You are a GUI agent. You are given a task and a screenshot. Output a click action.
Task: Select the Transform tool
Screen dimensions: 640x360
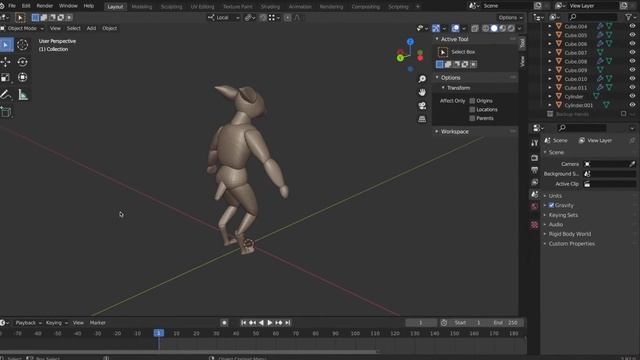pos(22,77)
